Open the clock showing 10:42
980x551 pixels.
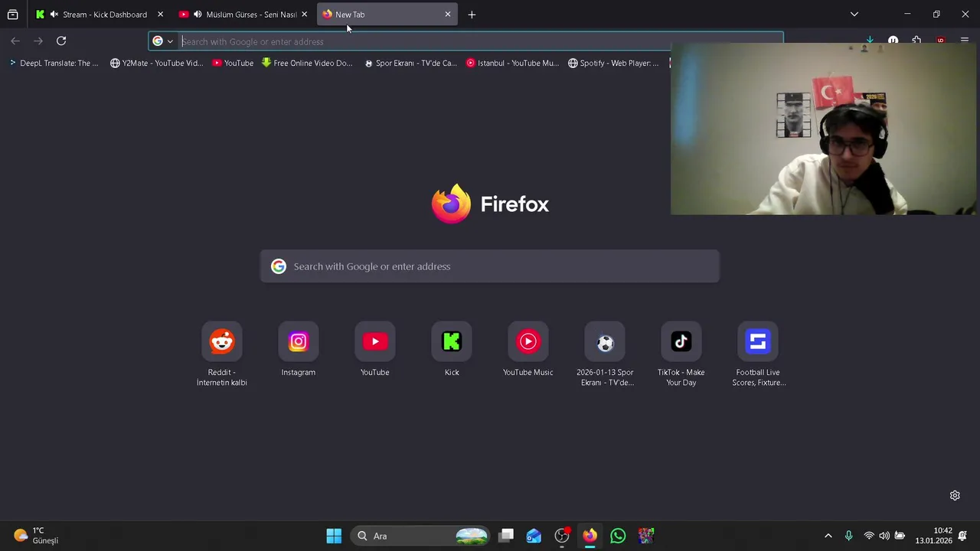[x=933, y=536]
